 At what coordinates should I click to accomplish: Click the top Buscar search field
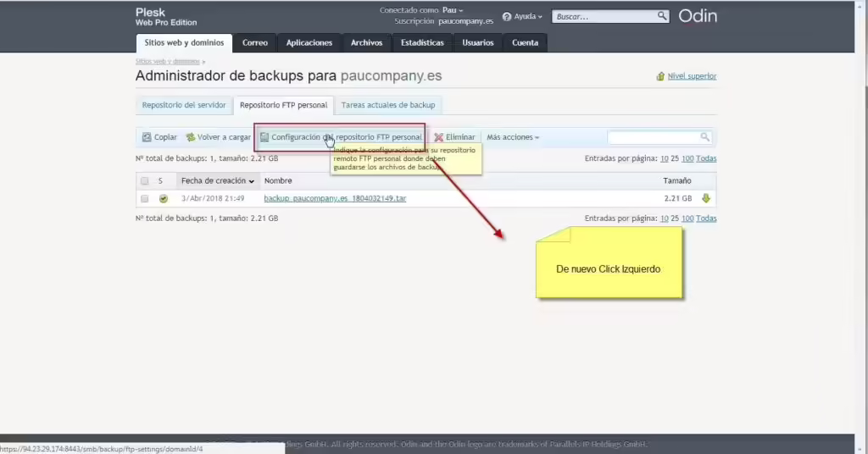(x=604, y=17)
